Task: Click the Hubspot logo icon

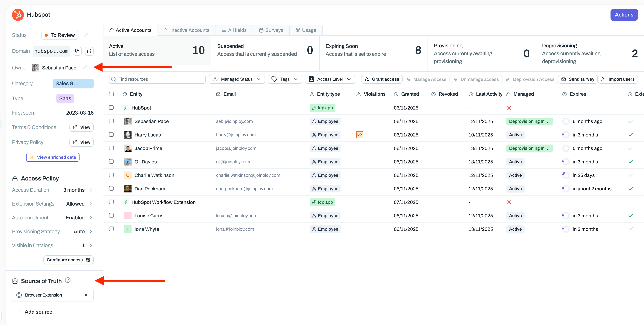Action: pos(18,15)
